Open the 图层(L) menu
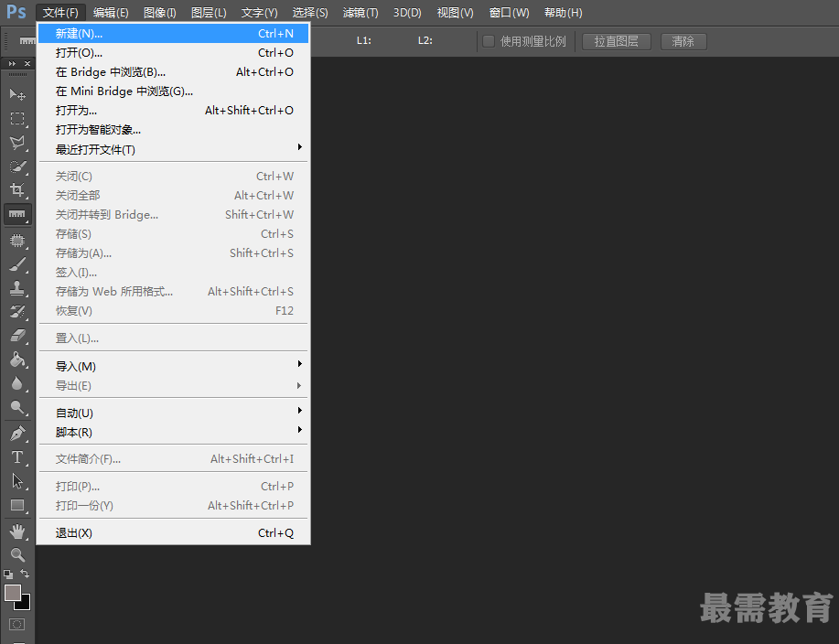Screen dimensions: 839x644 [x=209, y=12]
